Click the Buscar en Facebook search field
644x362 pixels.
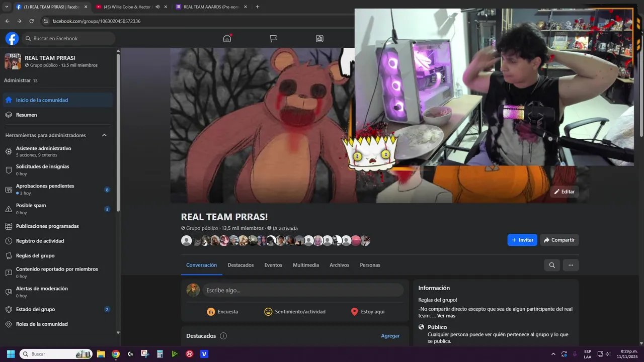pos(68,39)
